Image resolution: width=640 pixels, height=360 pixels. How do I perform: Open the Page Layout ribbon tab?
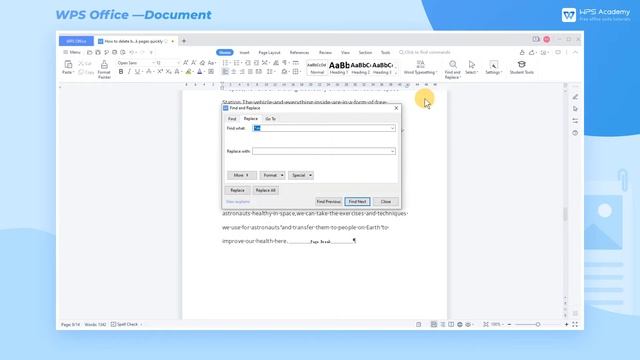pos(269,52)
